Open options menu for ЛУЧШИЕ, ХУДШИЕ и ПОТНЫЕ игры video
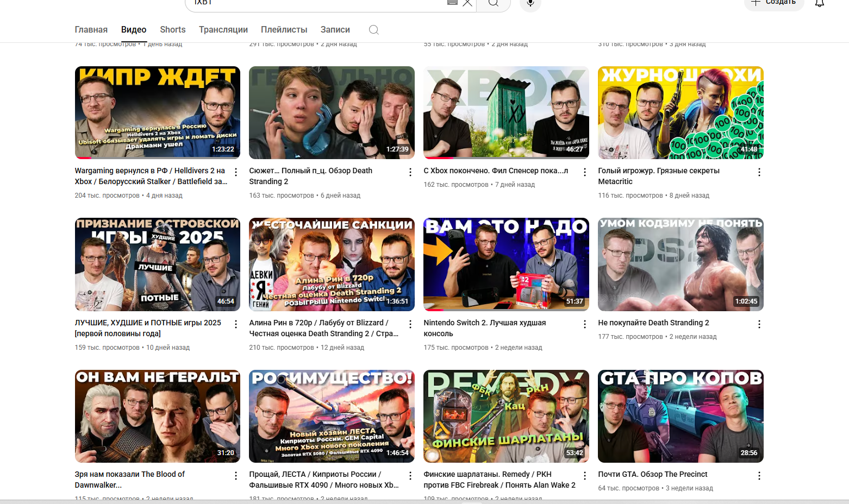This screenshot has height=504, width=849. (x=236, y=324)
